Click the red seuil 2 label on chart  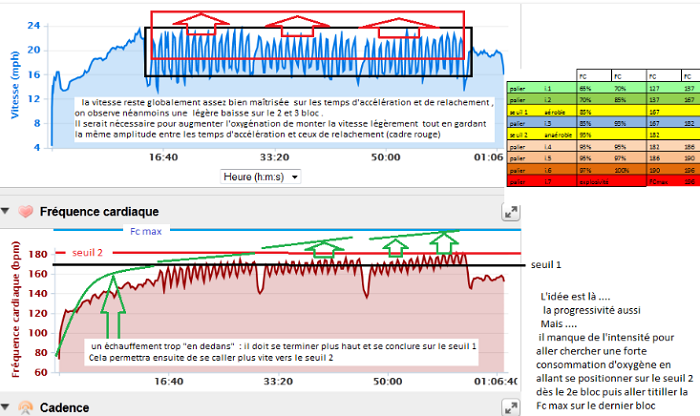click(89, 252)
